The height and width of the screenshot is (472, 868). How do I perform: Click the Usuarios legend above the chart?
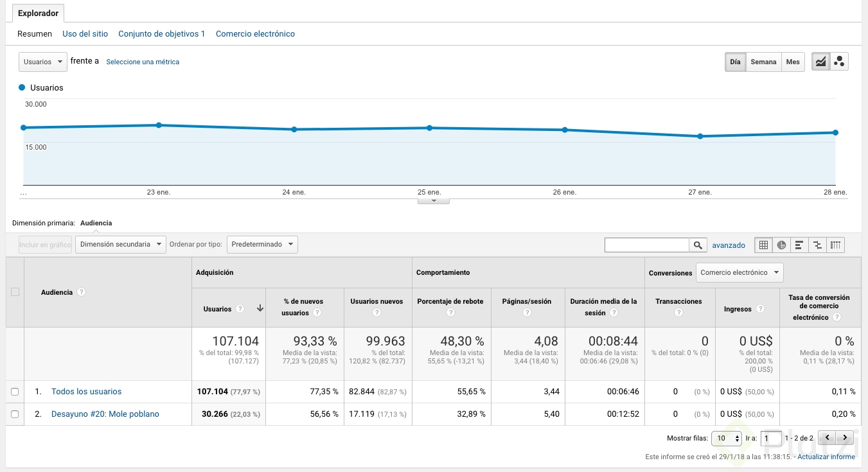coord(41,87)
